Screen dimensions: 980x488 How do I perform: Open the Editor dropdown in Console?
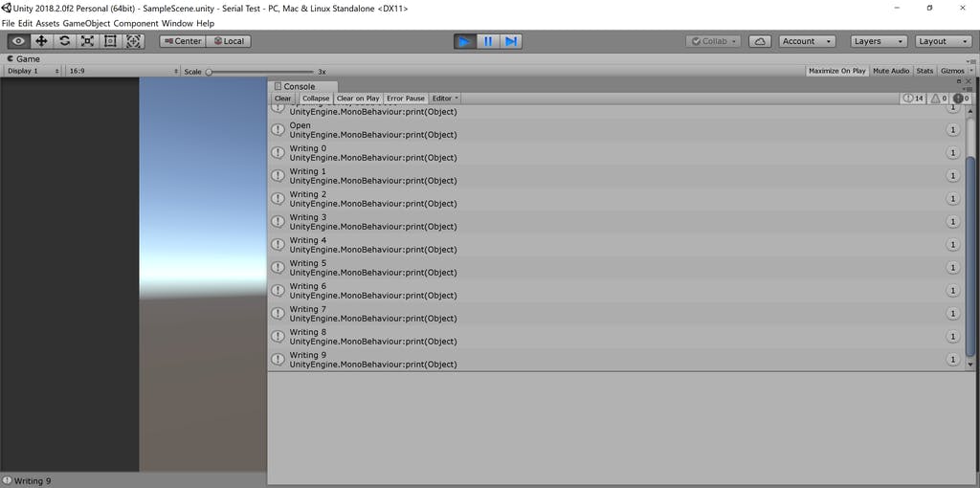coord(446,99)
